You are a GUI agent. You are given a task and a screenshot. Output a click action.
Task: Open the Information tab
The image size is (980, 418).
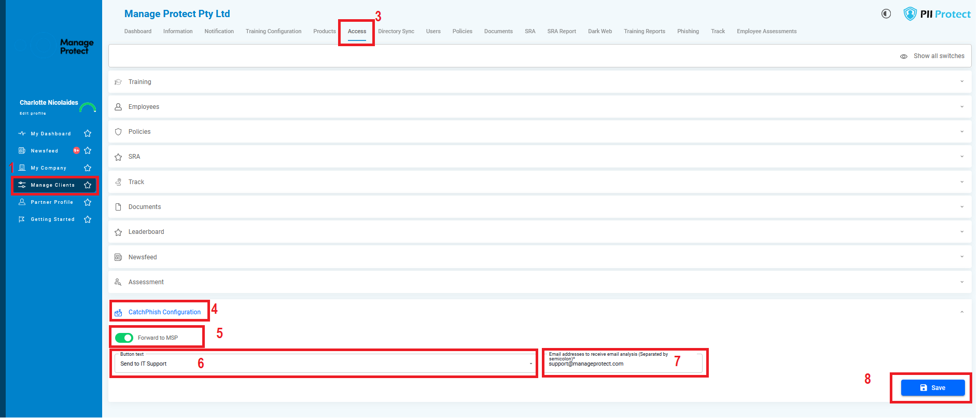coord(178,32)
